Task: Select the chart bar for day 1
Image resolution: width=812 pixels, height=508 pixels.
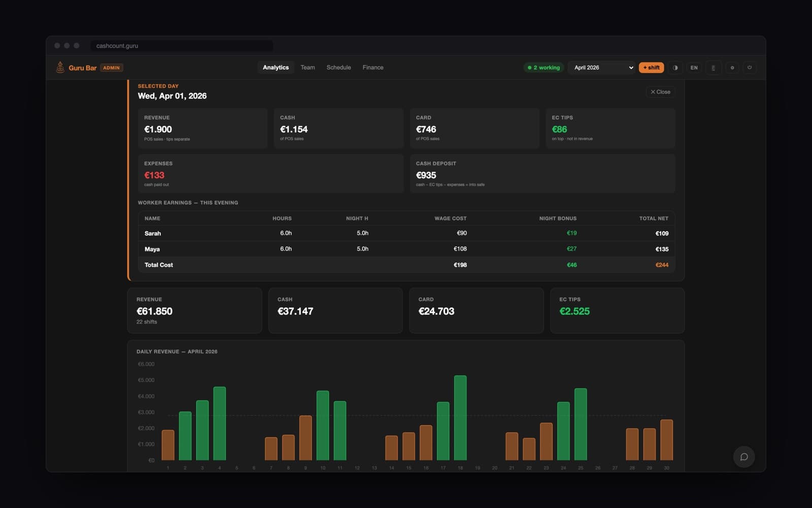Action: click(168, 445)
